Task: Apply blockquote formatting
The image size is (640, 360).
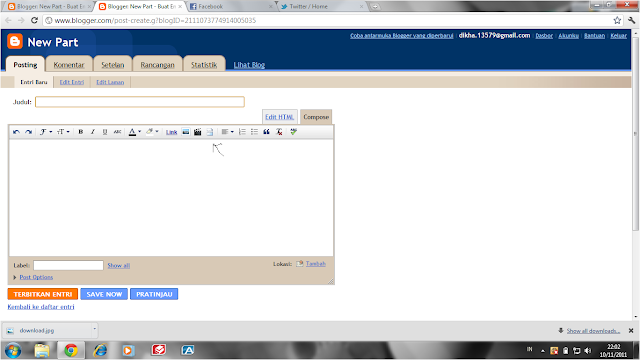Action: 266,132
